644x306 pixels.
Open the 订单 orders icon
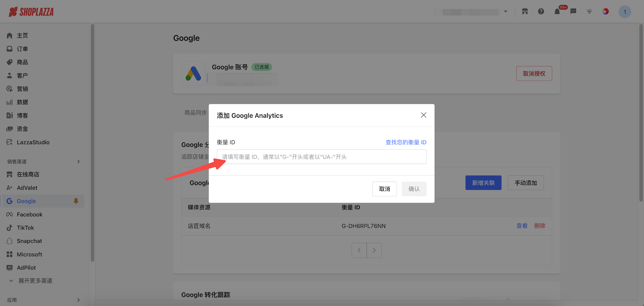click(x=9, y=49)
